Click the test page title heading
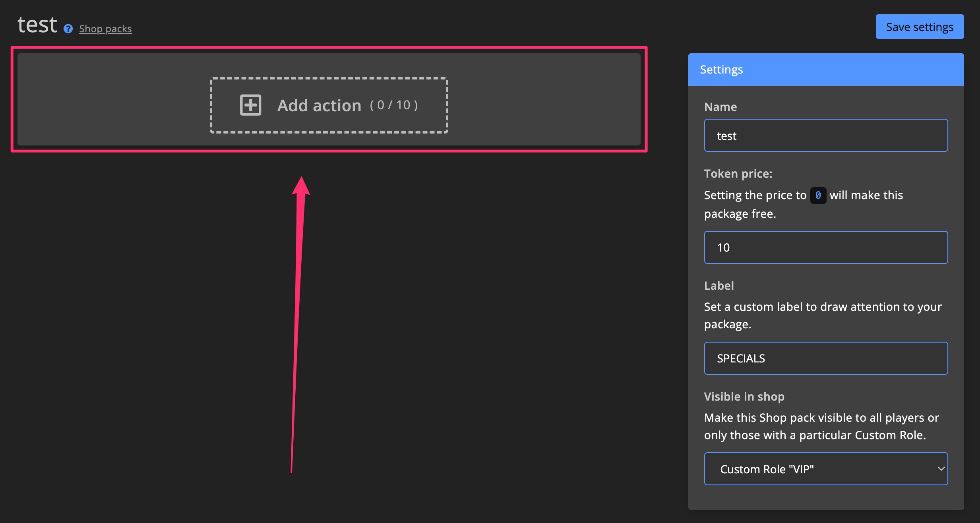The image size is (980, 523). (37, 25)
